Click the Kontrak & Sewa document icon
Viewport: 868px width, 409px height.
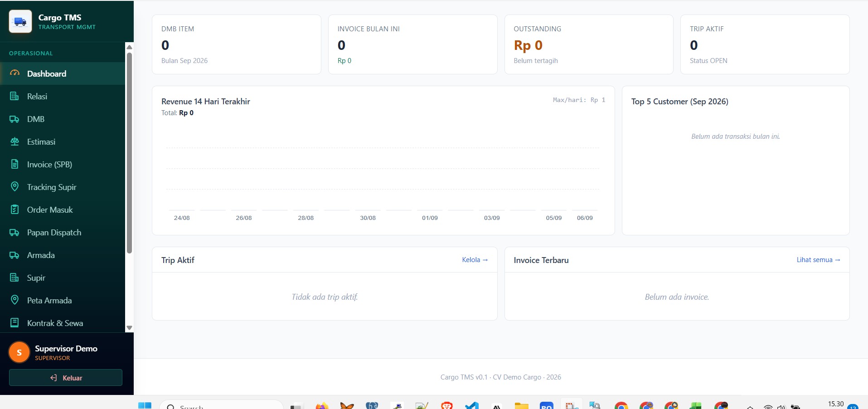15,323
